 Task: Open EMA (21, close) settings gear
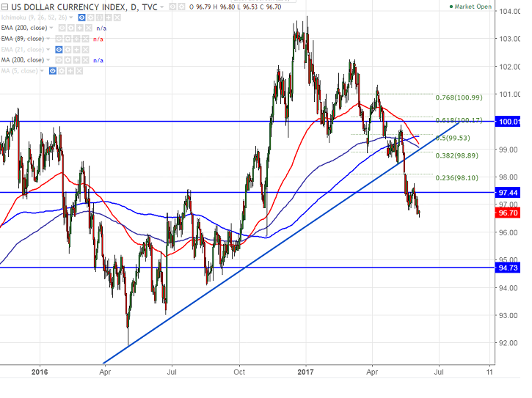click(68, 50)
